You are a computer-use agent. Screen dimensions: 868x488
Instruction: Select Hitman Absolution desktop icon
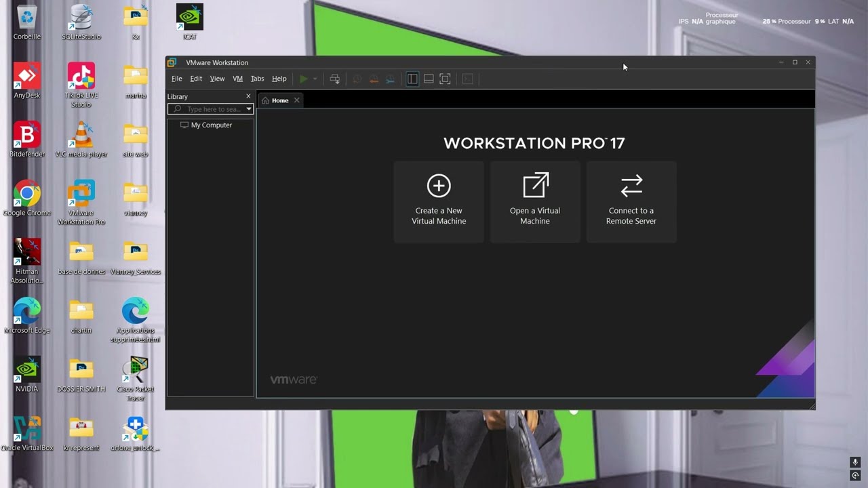pos(27,261)
